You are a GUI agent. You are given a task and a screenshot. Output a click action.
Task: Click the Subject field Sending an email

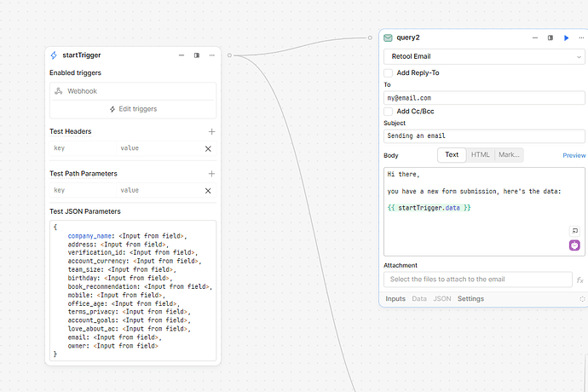point(484,135)
